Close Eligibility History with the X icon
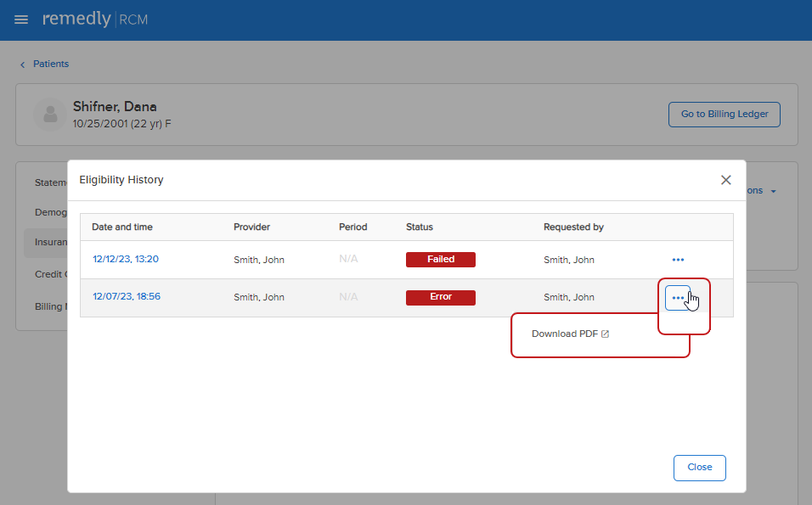The width and height of the screenshot is (812, 505). click(x=725, y=180)
